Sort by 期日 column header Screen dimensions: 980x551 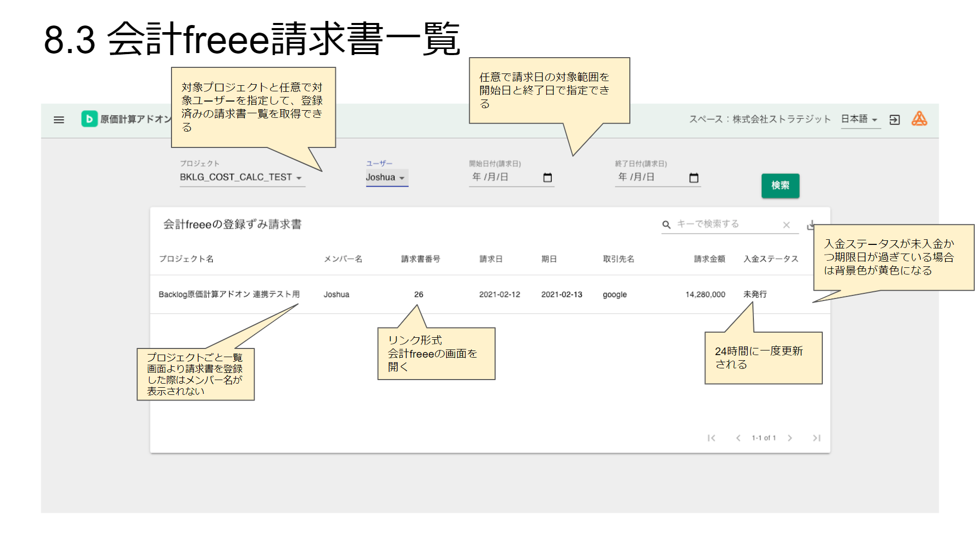point(549,259)
